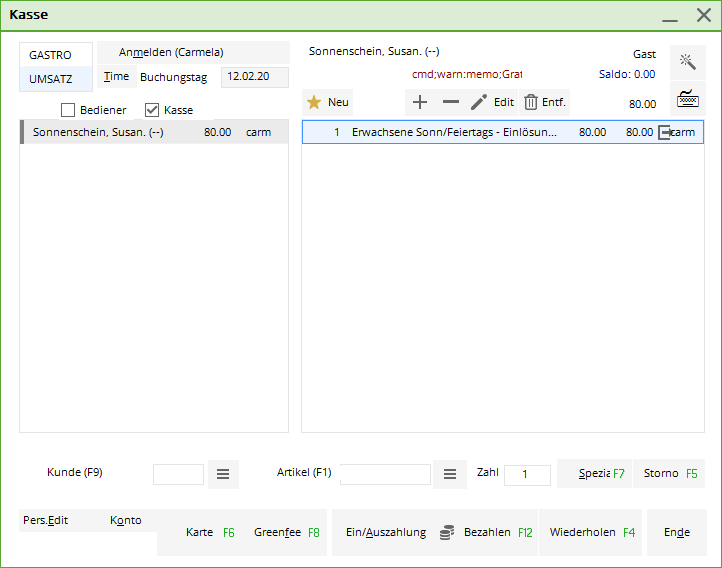Click the minus icon to reduce quantity

[x=450, y=102]
